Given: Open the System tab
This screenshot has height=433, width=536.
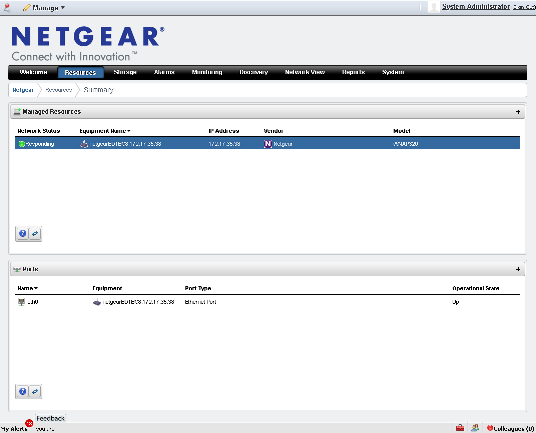Looking at the screenshot, I should point(393,72).
